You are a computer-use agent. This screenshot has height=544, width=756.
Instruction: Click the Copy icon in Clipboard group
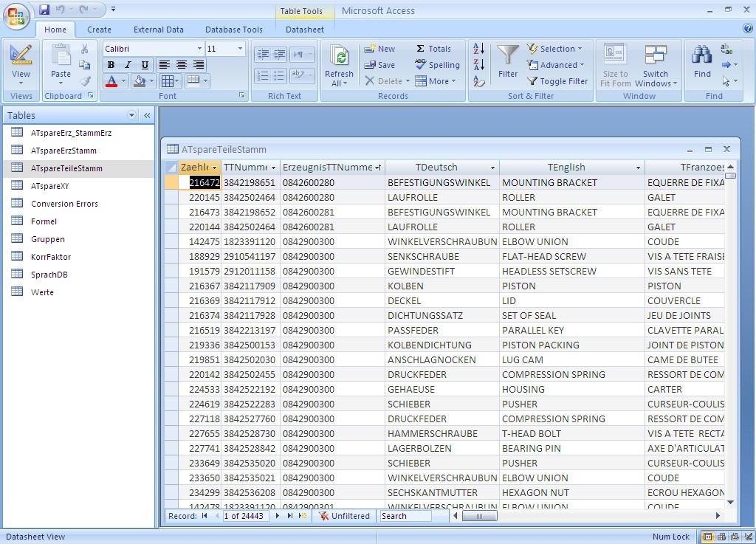[x=84, y=65]
